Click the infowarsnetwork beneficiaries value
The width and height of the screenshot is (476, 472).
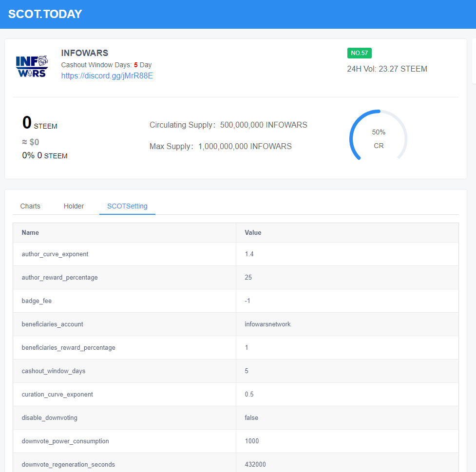click(267, 324)
